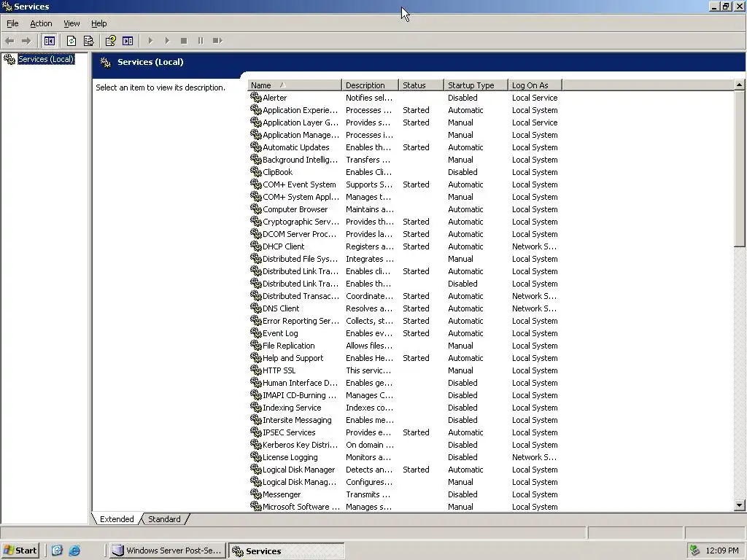
Task: Click the system tray icon beside the clock
Action: [695, 551]
